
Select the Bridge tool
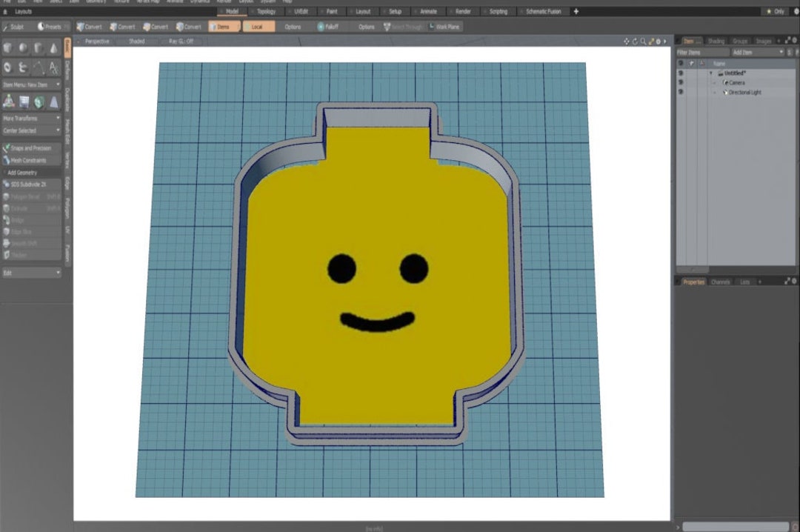22,219
